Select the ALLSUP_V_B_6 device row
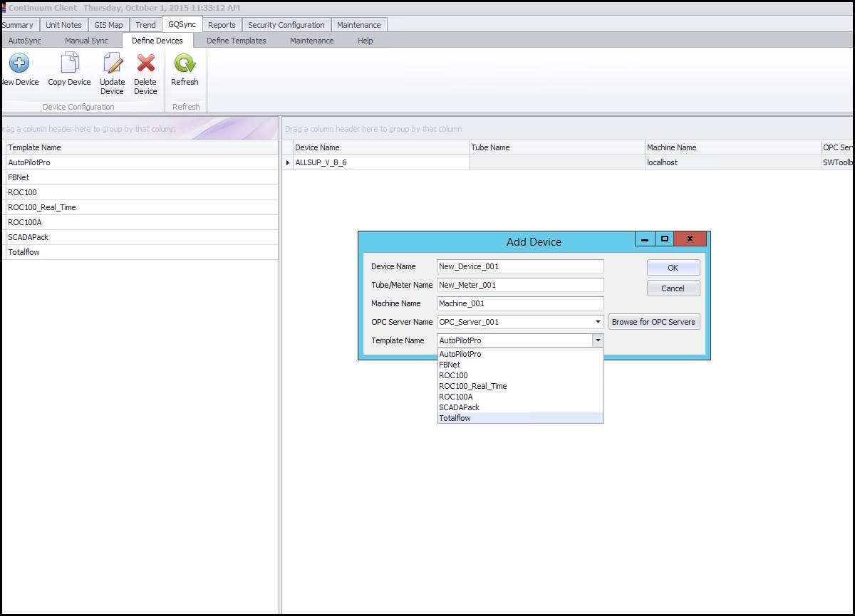 click(321, 162)
